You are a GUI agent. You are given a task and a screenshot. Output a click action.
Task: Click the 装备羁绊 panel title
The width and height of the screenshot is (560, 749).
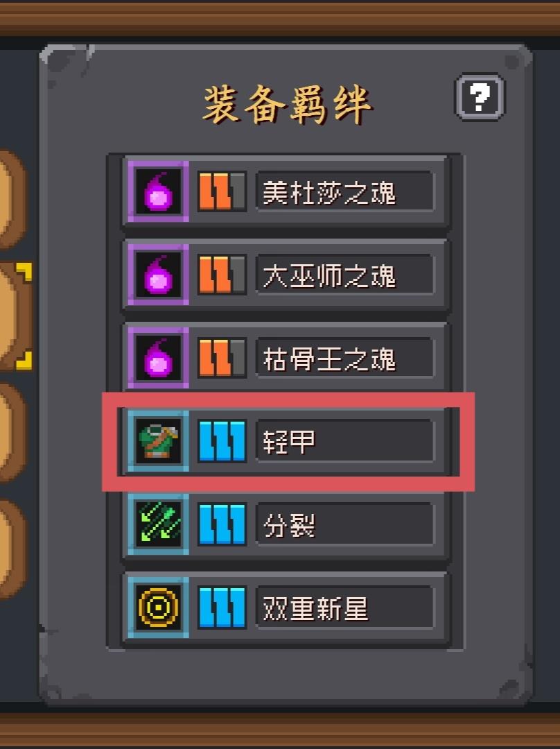click(x=288, y=105)
